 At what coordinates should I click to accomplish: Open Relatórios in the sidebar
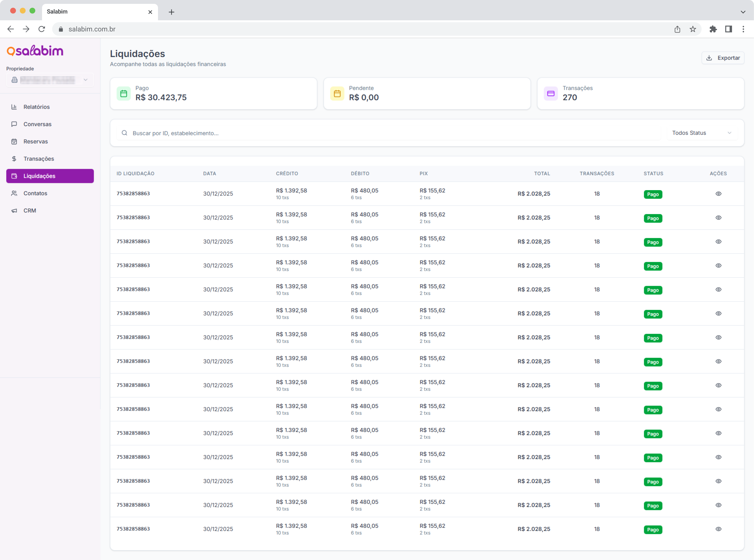point(36,107)
